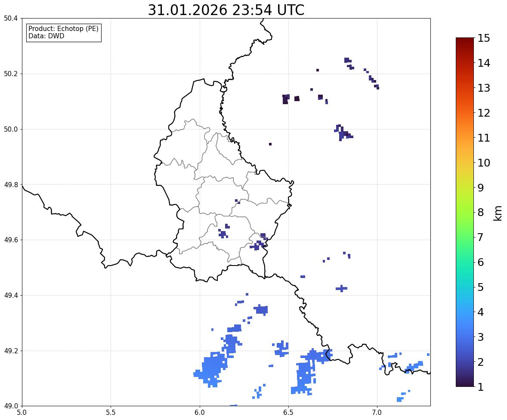The image size is (507, 420).
Task: Click the longitude axis label 5.5
Action: 111,413
